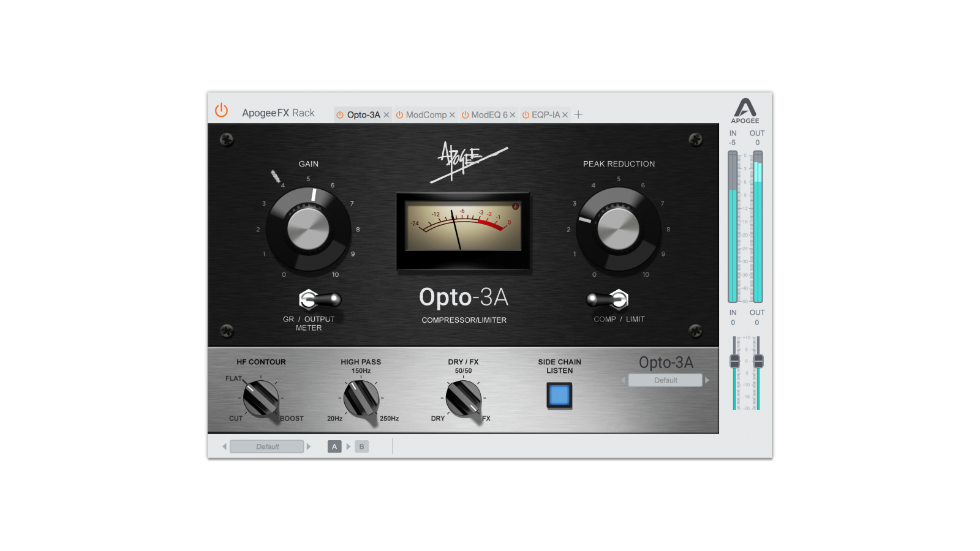The image size is (980, 551).
Task: Flip the GR / OUTPUT METER switch
Action: click(319, 299)
